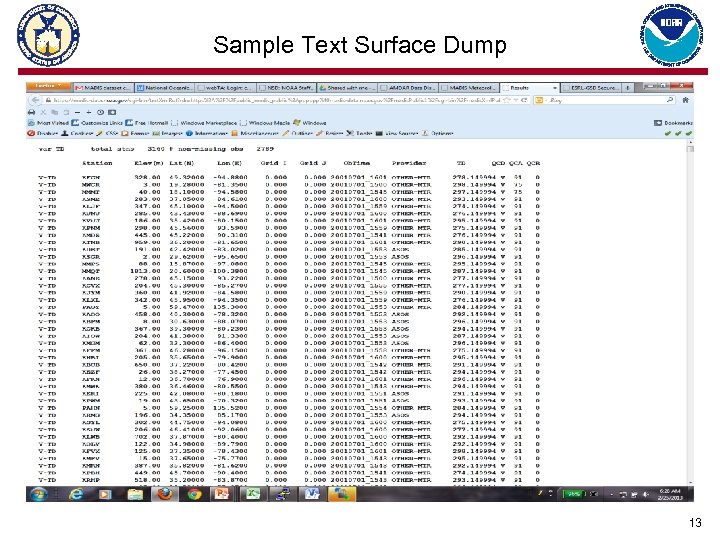The width and height of the screenshot is (720, 540).
Task: Open the Resize developer menu
Action: 329,133
